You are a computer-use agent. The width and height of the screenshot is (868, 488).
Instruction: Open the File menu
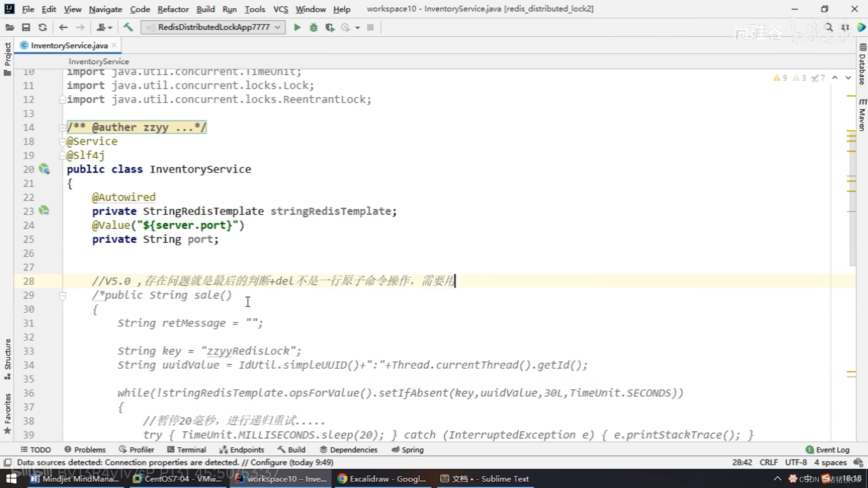click(x=28, y=9)
